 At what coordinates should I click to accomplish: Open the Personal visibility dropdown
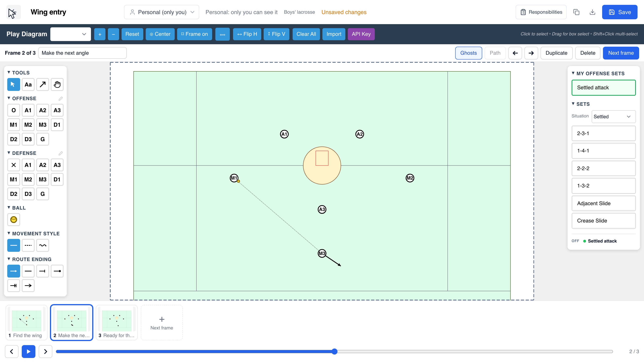pos(161,12)
